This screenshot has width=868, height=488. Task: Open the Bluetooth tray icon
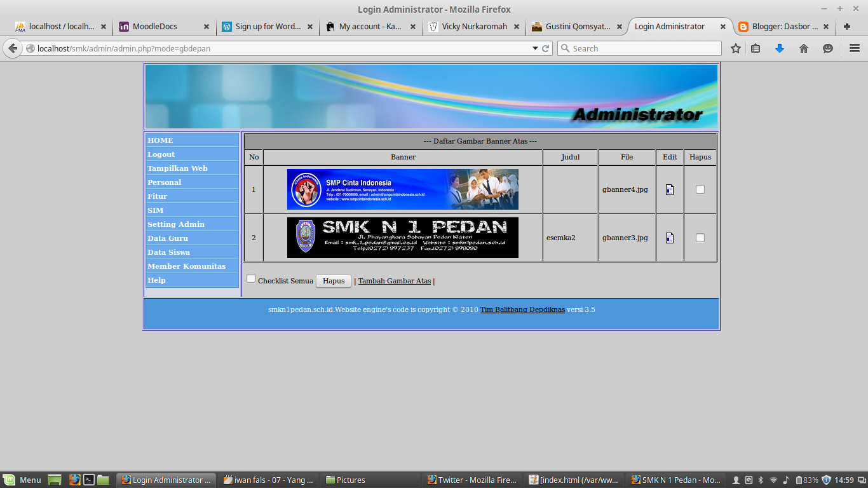click(761, 480)
